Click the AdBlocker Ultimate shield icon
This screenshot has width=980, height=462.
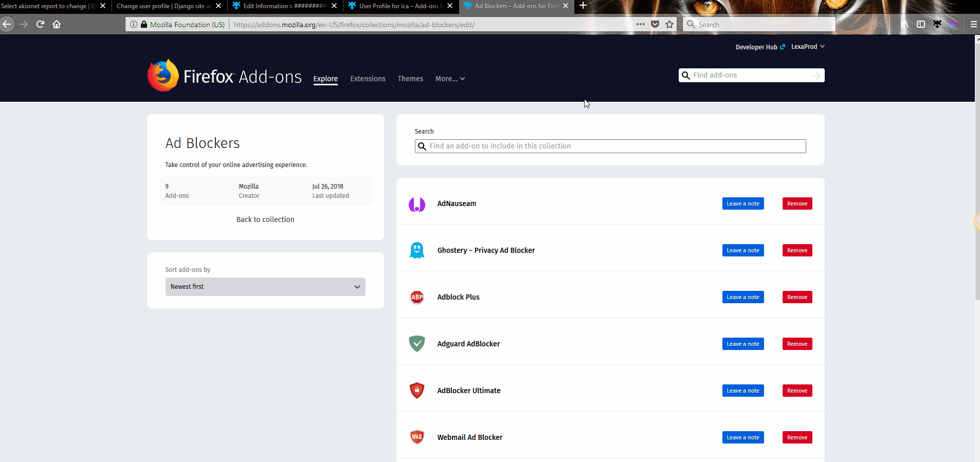pyautogui.click(x=417, y=391)
